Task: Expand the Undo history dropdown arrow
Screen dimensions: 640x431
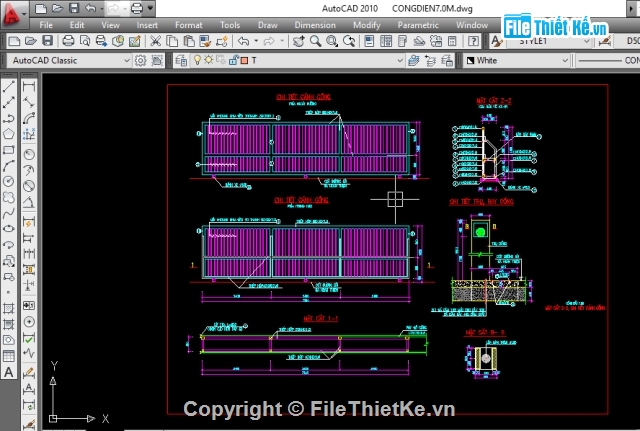Action: coord(256,41)
